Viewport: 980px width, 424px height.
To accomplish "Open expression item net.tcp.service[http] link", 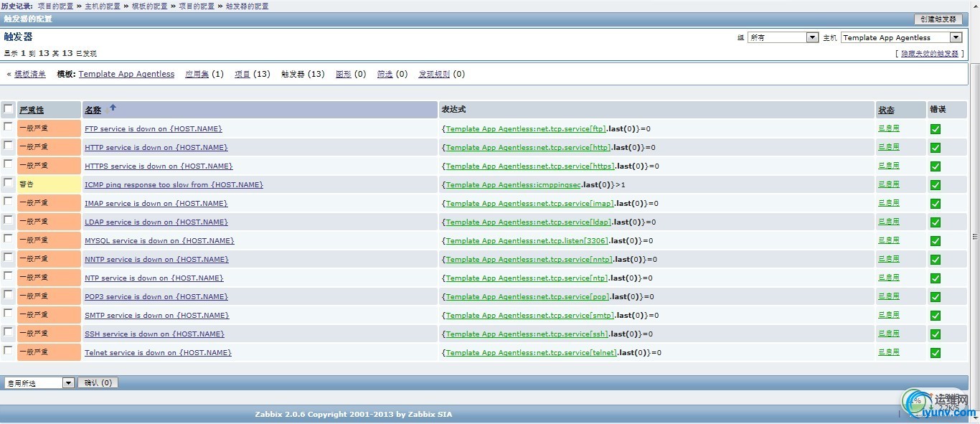I will [x=528, y=148].
